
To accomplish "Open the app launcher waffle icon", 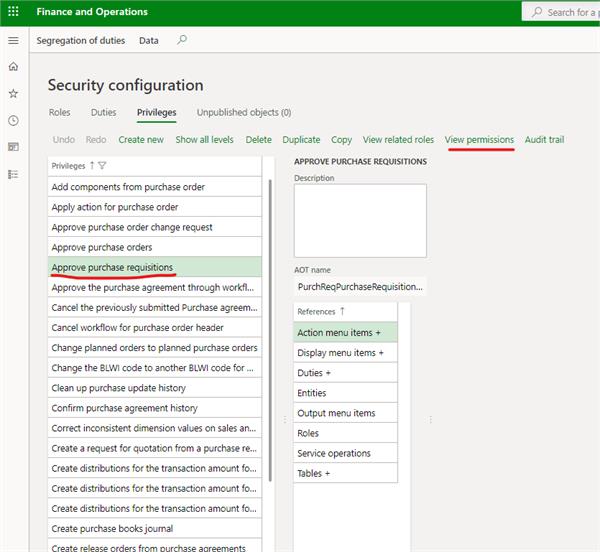I will point(13,11).
